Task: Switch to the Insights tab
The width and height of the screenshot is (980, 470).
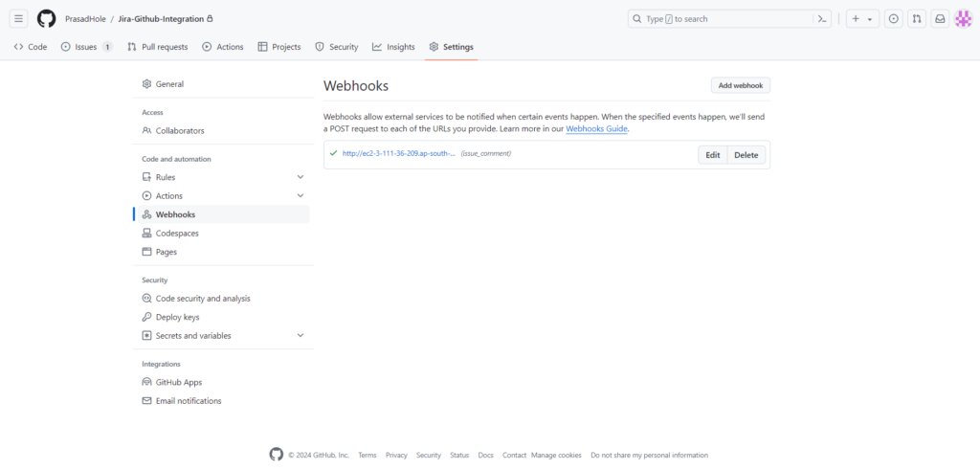Action: (x=393, y=47)
